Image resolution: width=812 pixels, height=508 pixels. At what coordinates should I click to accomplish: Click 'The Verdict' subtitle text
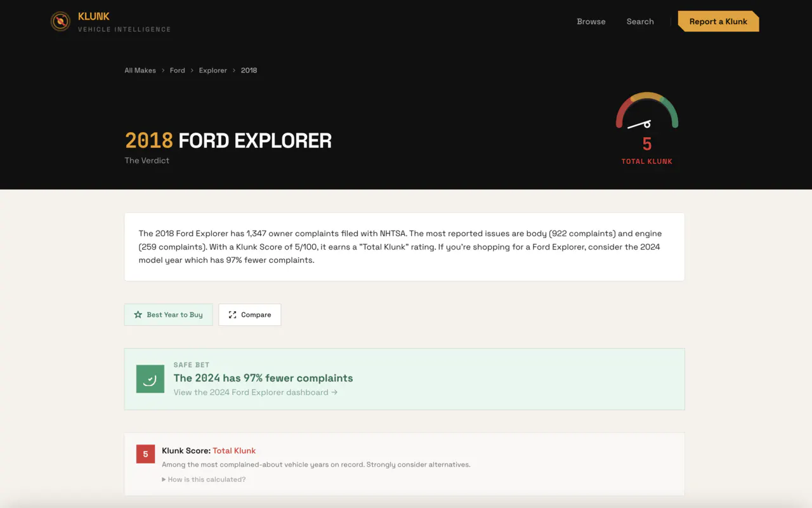(147, 161)
